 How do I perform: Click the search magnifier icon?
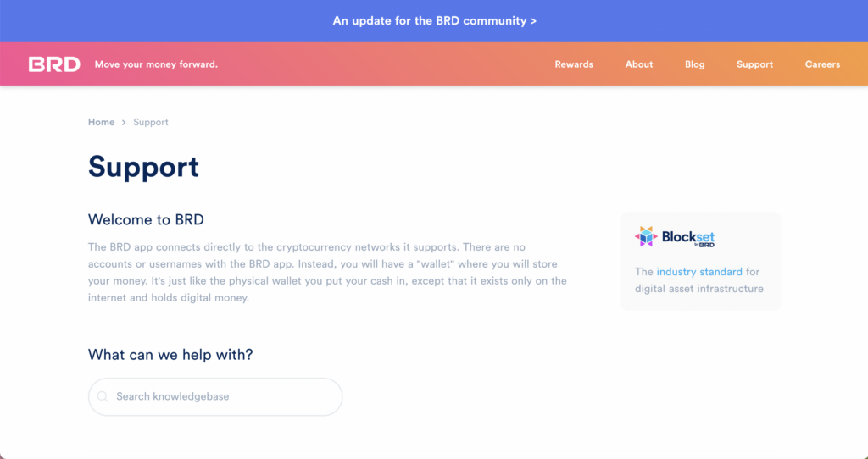[x=103, y=396]
